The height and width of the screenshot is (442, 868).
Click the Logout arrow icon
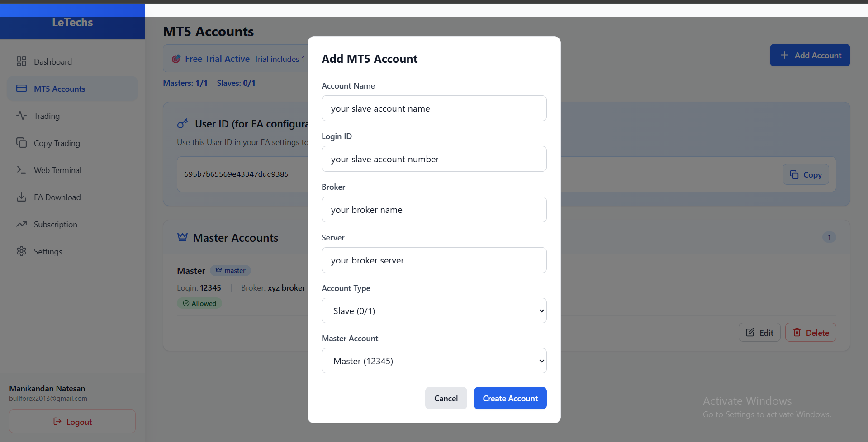57,422
